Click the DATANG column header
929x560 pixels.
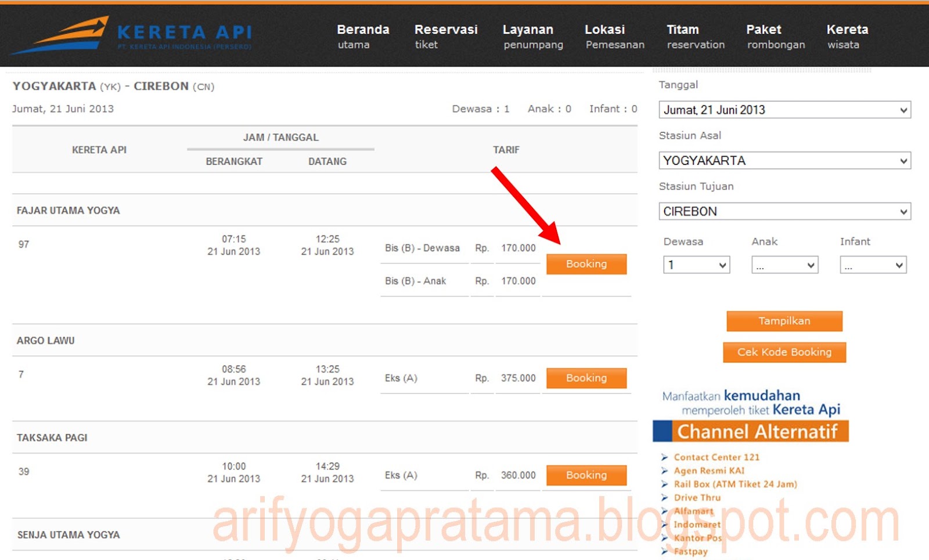pos(327,161)
